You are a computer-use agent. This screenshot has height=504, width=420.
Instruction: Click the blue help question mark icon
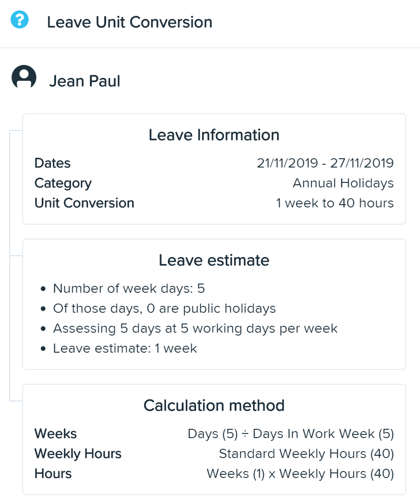pyautogui.click(x=19, y=20)
